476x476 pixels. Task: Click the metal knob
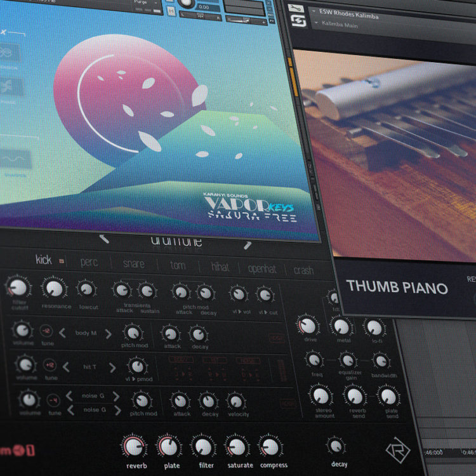pos(341,327)
